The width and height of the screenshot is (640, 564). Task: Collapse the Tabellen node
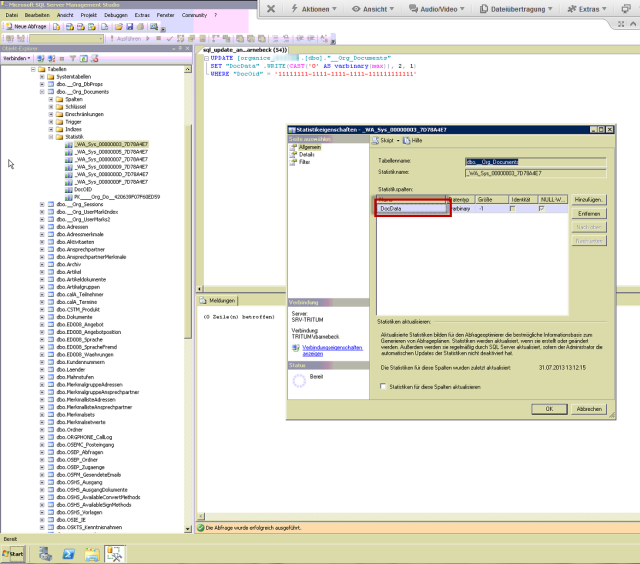coord(33,69)
